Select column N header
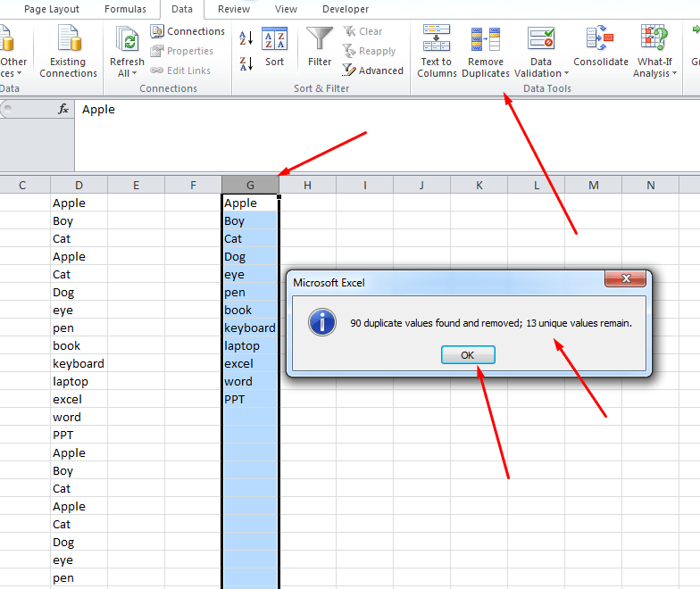Viewport: 700px width, 589px height. 650,185
